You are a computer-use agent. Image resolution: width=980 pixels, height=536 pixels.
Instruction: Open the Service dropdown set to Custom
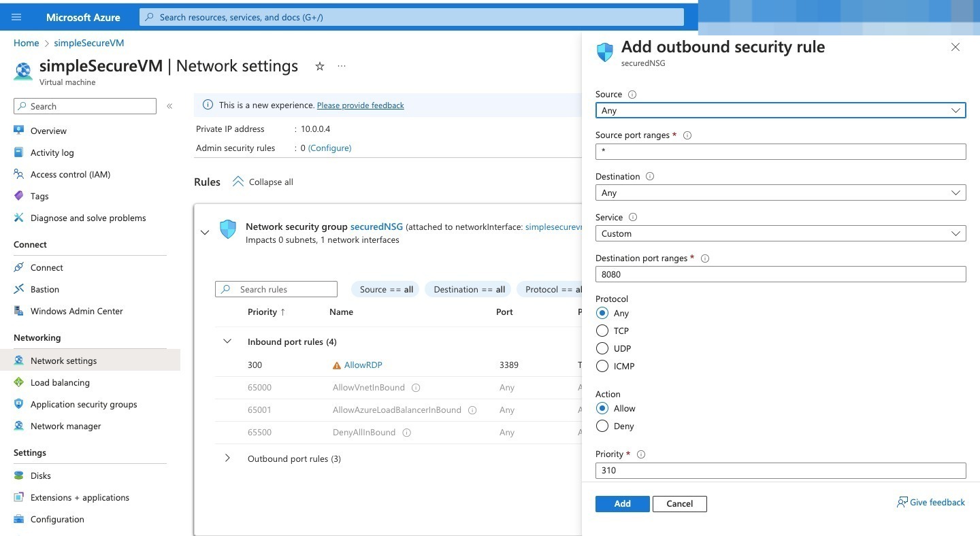click(x=781, y=233)
